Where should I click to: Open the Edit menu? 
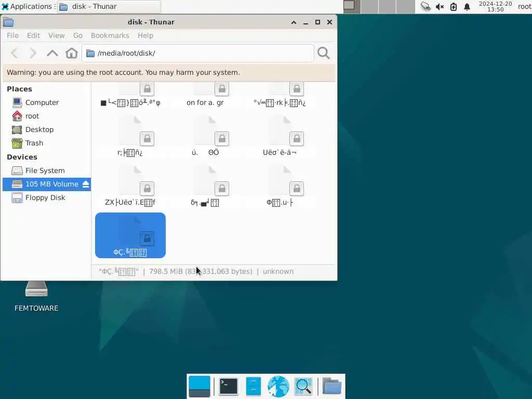33,36
